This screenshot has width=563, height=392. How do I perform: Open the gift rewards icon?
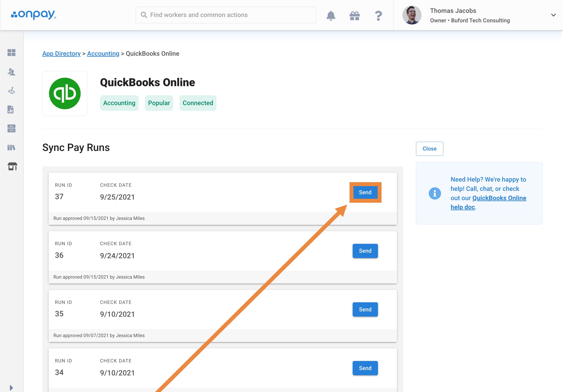coord(355,16)
